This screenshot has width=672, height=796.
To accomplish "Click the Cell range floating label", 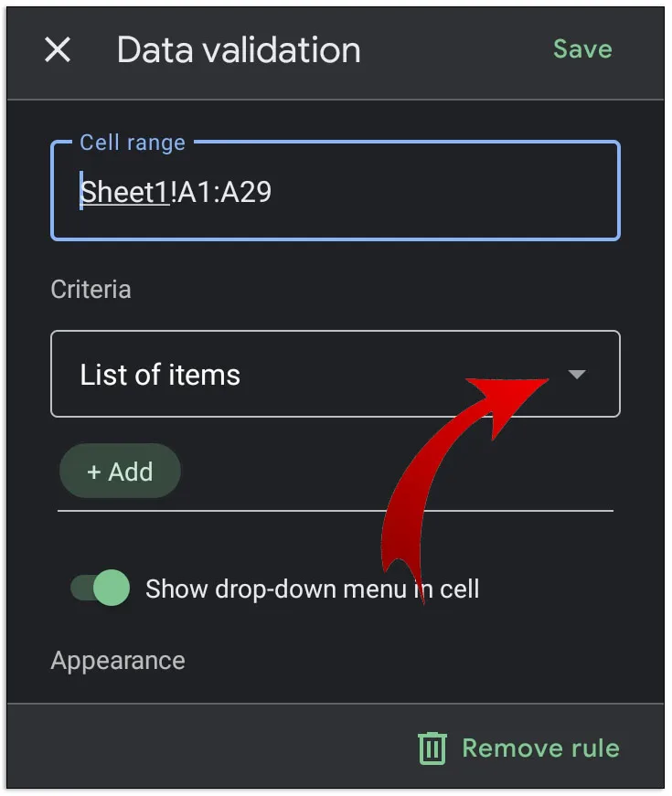I will coord(133,143).
